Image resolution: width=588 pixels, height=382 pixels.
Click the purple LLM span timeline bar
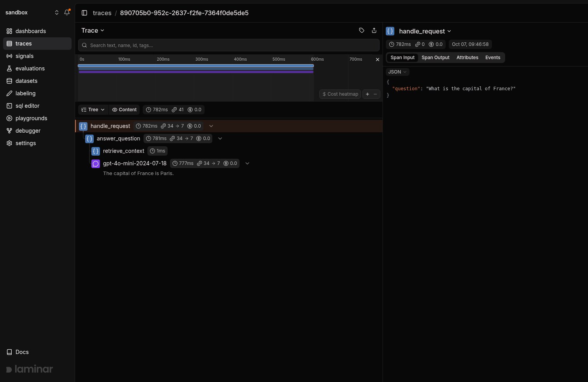point(196,72)
